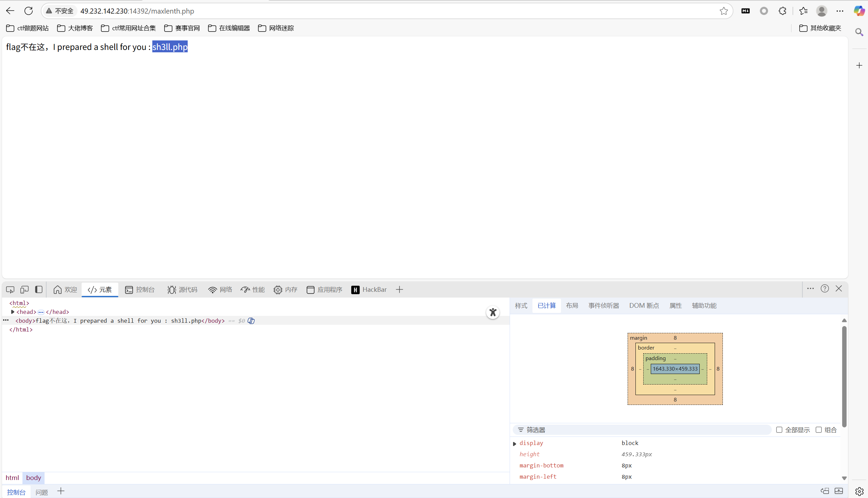Open the 在线编辑器 bookmark folder

coord(229,28)
